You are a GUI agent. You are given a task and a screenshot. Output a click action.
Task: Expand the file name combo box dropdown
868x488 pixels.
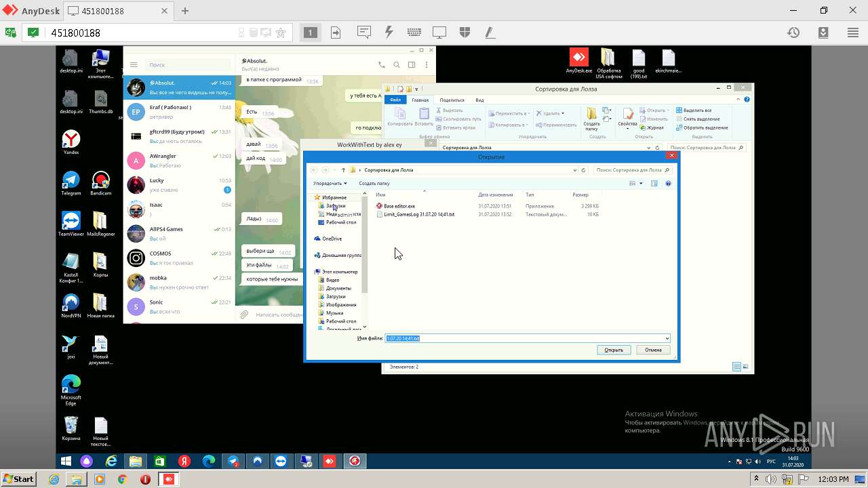667,338
